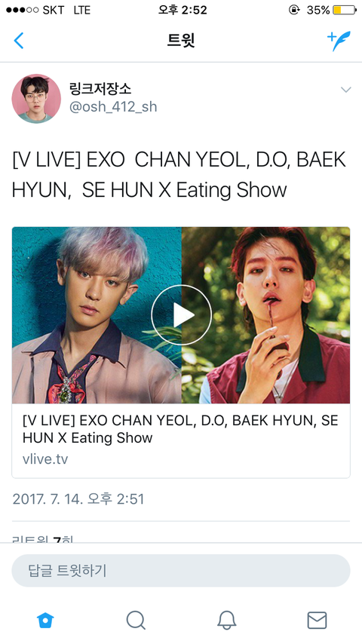Image resolution: width=362 pixels, height=644 pixels.
Task: Tap the pink-haired photo in card
Action: [x=97, y=315]
